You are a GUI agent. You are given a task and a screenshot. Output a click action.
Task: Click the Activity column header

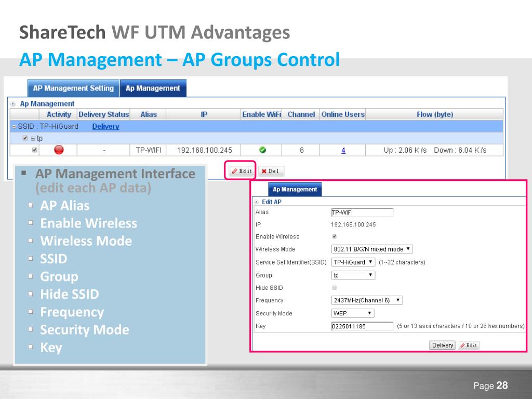pos(58,114)
